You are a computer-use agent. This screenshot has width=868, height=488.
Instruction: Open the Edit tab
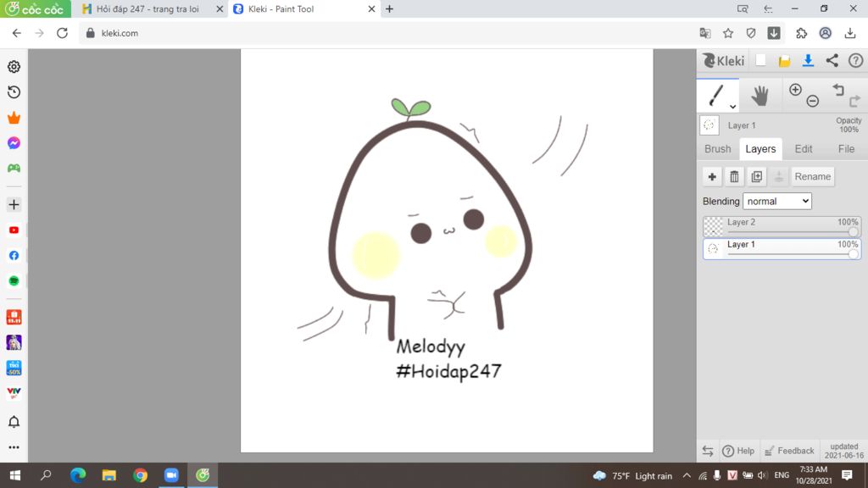click(804, 149)
